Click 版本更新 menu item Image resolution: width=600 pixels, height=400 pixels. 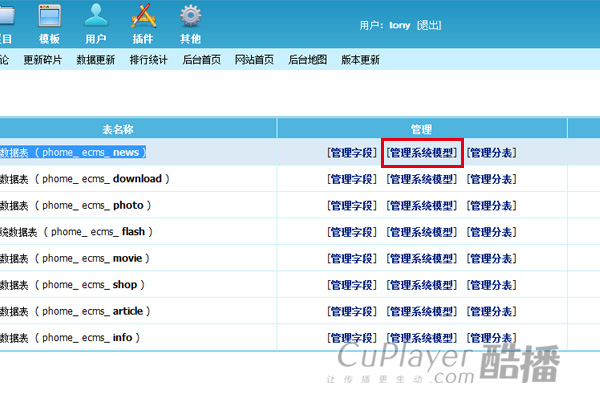click(x=360, y=60)
